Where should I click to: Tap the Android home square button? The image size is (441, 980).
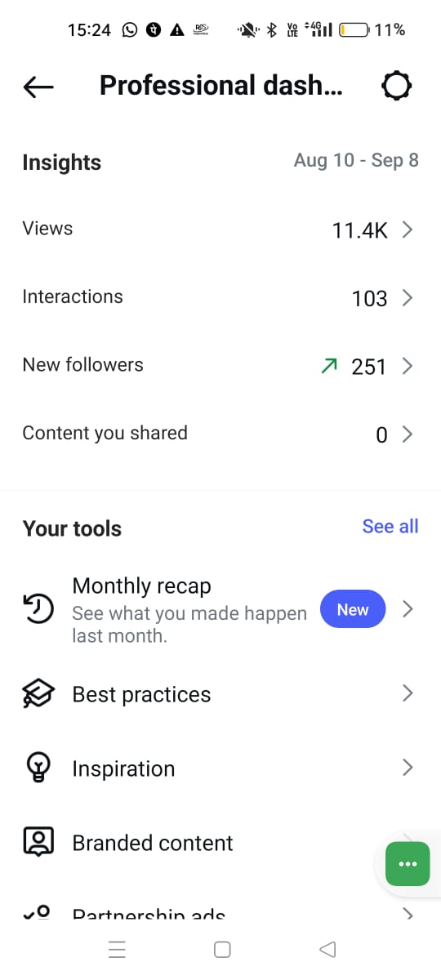point(221,949)
